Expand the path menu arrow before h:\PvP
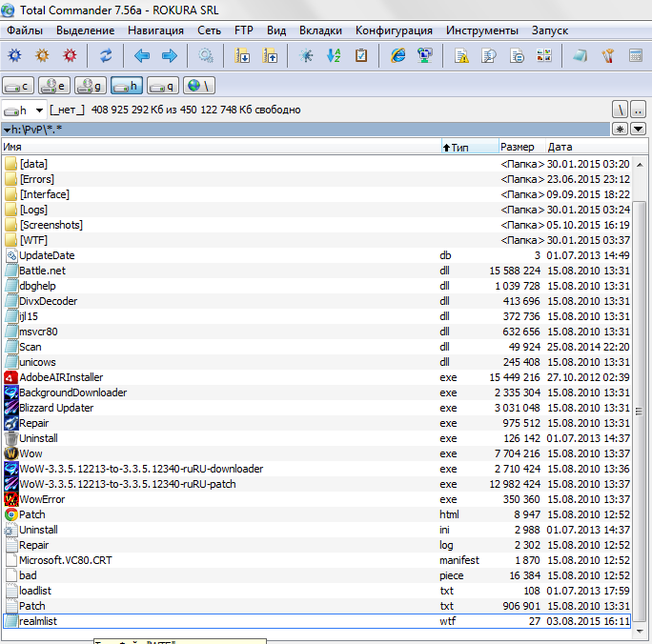This screenshot has width=652, height=644. click(7, 131)
